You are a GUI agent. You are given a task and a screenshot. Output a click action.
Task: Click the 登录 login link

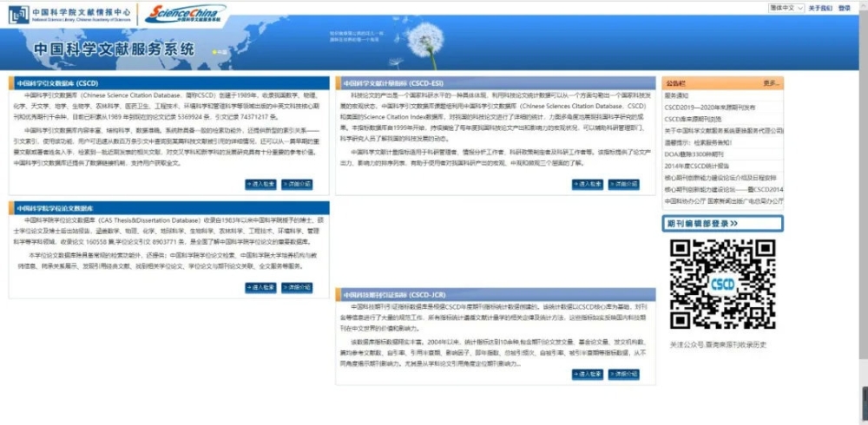(845, 9)
